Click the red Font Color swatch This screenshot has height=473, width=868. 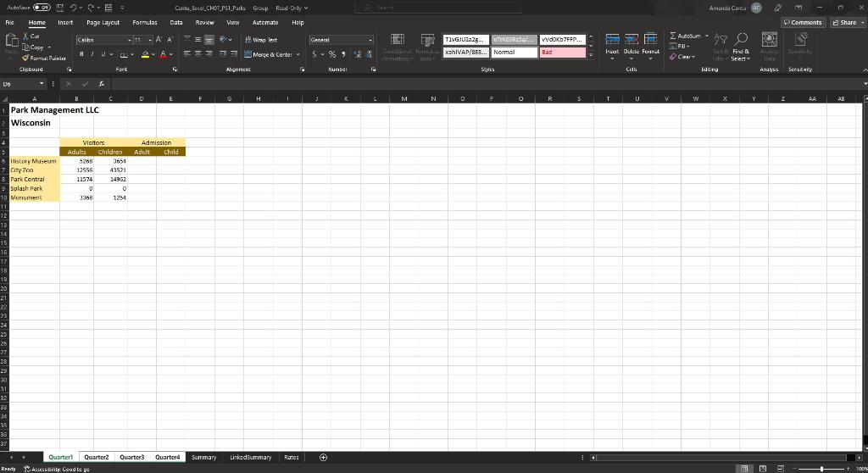163,54
